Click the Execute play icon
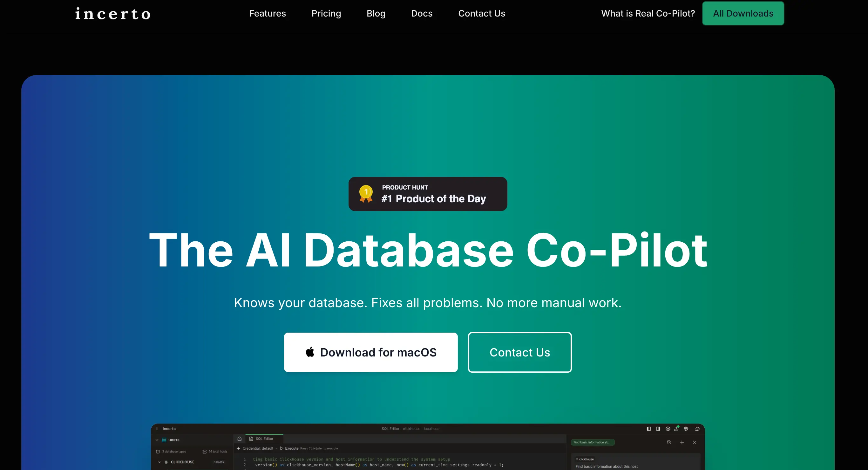868x470 pixels. pos(282,448)
